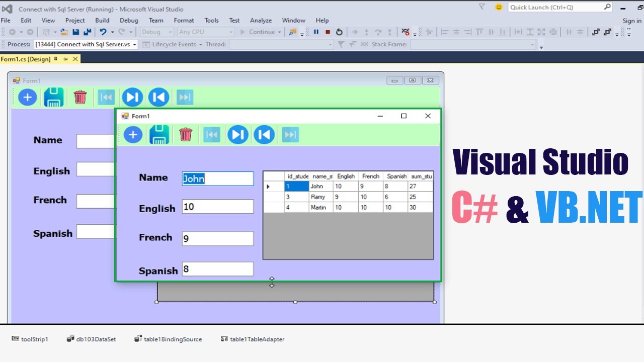The height and width of the screenshot is (362, 644).
Task: Open the Any CPU platform dropdown
Action: 206,32
